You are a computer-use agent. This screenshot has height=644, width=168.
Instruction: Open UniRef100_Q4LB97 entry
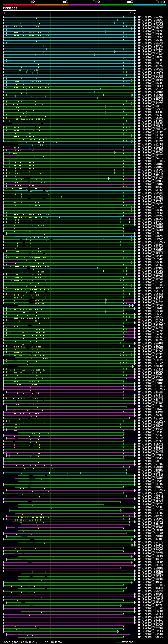click(151, 340)
